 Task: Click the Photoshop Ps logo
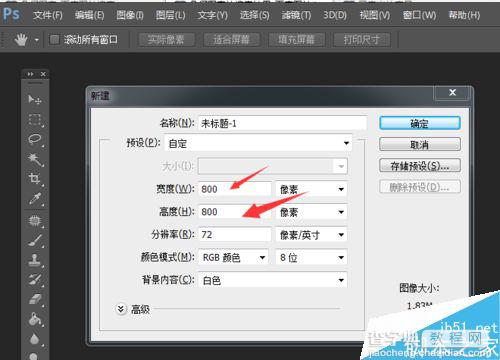point(11,14)
